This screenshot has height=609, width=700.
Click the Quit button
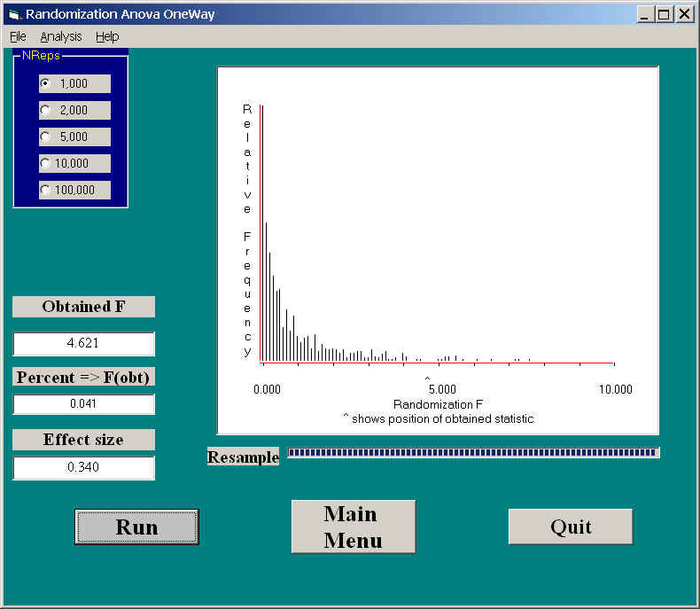(x=570, y=527)
